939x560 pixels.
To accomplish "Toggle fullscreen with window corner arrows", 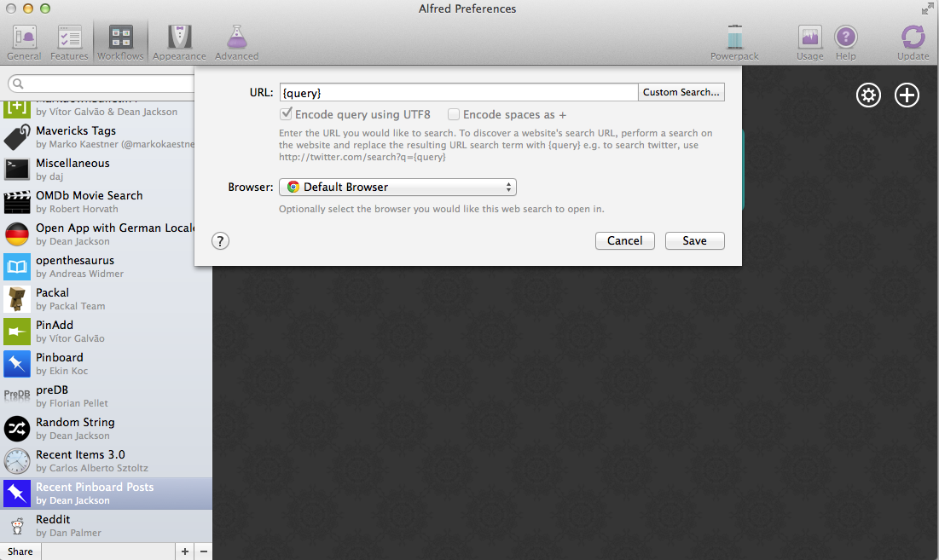I will coord(927,9).
